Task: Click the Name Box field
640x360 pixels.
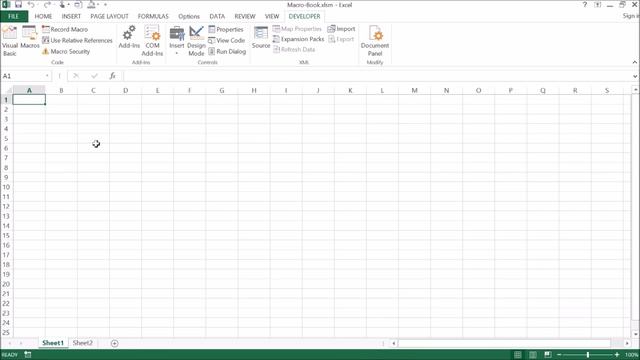Action: (x=23, y=76)
